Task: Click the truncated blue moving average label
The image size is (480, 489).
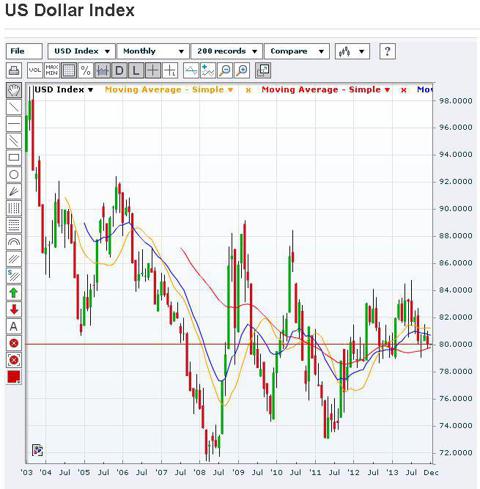Action: tap(425, 90)
